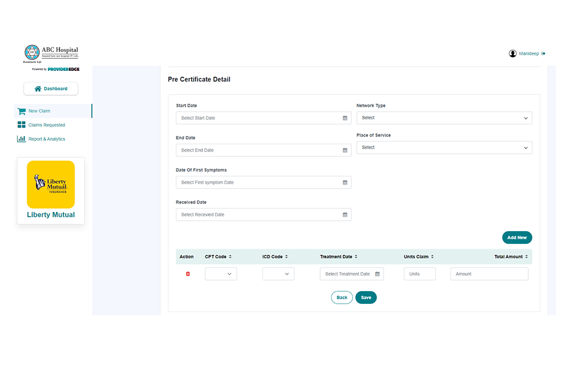Delete the claim row with trash icon
Viewport: 571px width, 392px height.
[187, 274]
